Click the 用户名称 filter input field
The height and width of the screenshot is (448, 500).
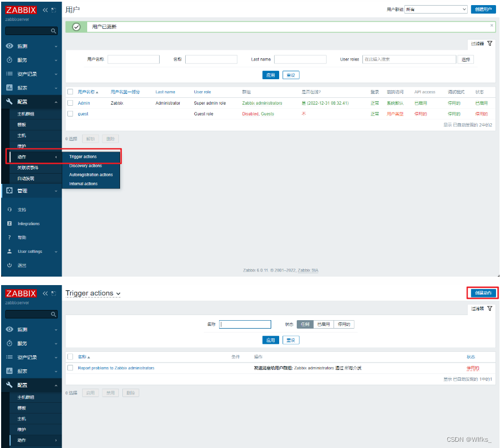tap(133, 59)
